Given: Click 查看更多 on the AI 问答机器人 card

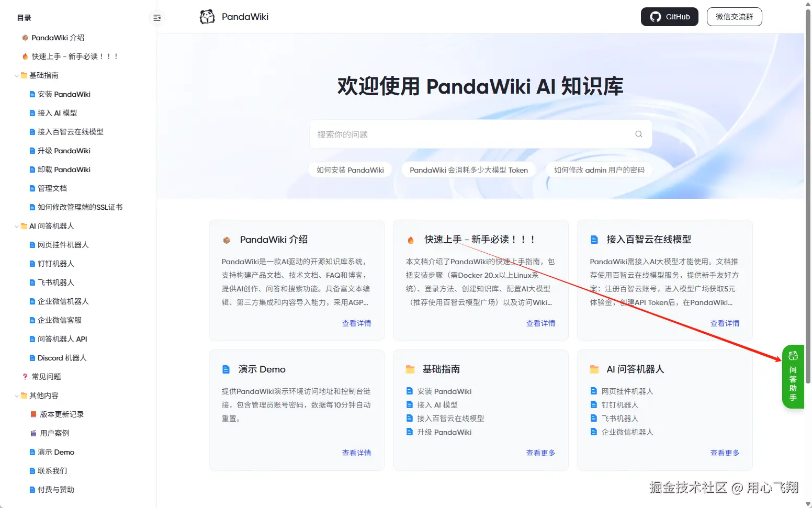Looking at the screenshot, I should (x=725, y=453).
